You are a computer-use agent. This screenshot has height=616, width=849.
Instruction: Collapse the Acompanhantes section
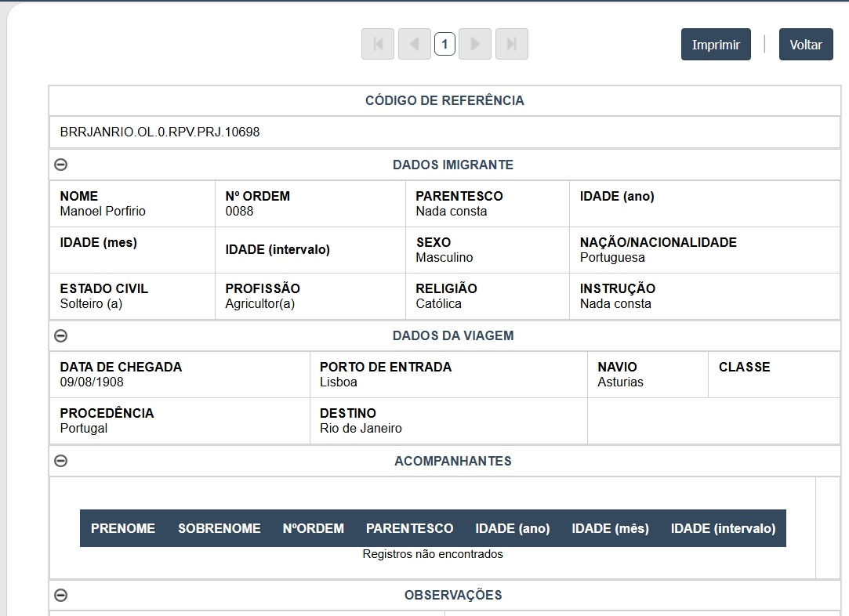tap(60, 461)
